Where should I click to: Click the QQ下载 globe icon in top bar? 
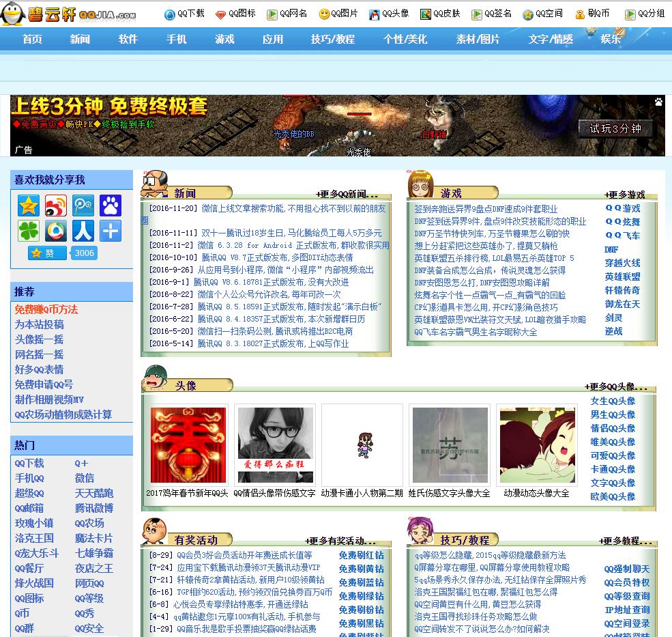170,14
